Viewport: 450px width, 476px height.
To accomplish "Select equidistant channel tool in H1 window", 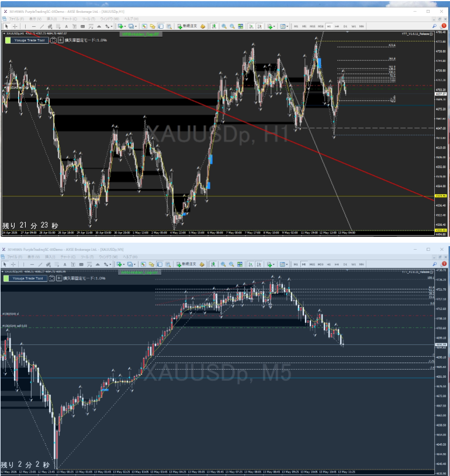I will click(50, 26).
